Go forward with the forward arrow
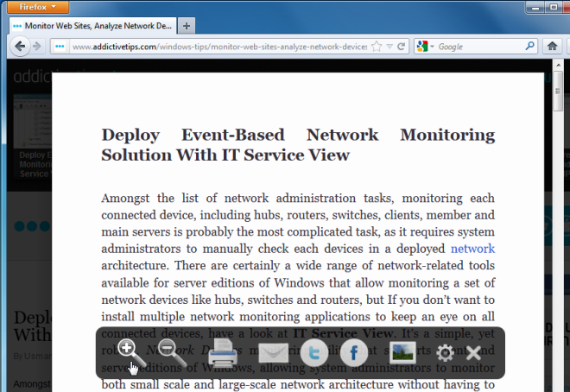 37,47
